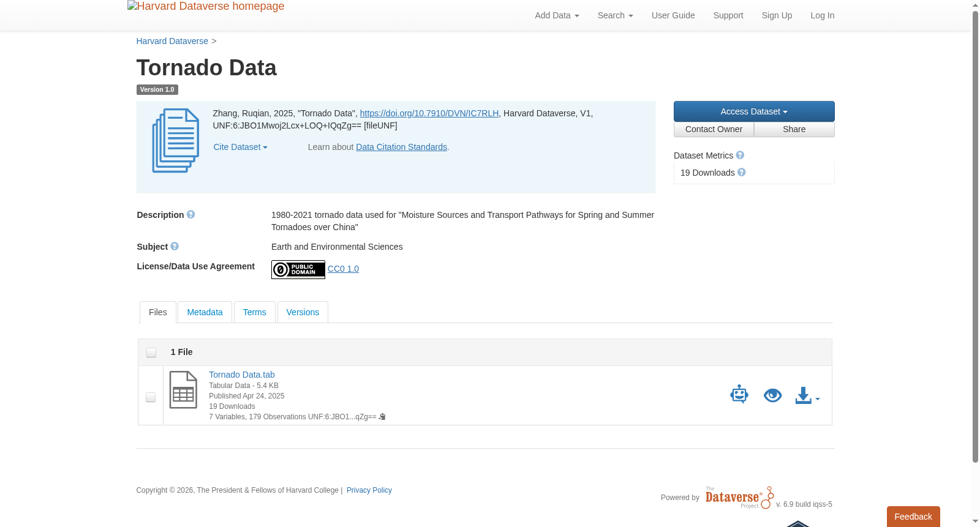This screenshot has height=527, width=980.
Task: Open the User Guide menu item
Action: click(x=673, y=15)
